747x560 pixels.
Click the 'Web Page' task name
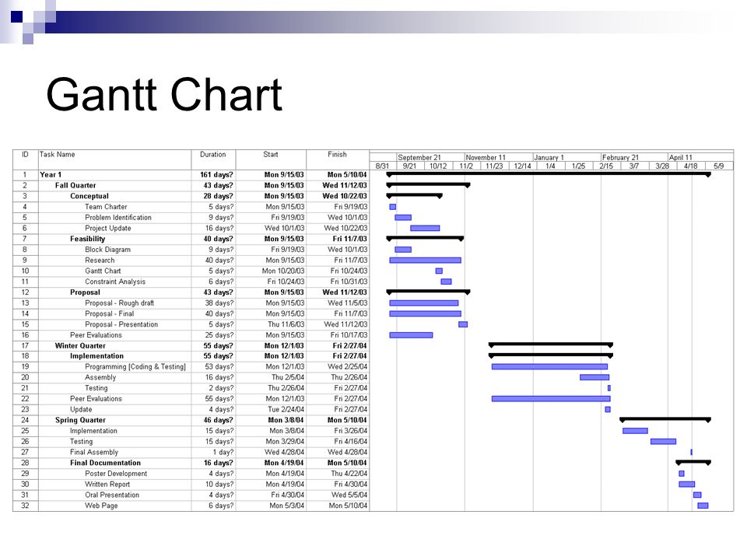click(101, 506)
